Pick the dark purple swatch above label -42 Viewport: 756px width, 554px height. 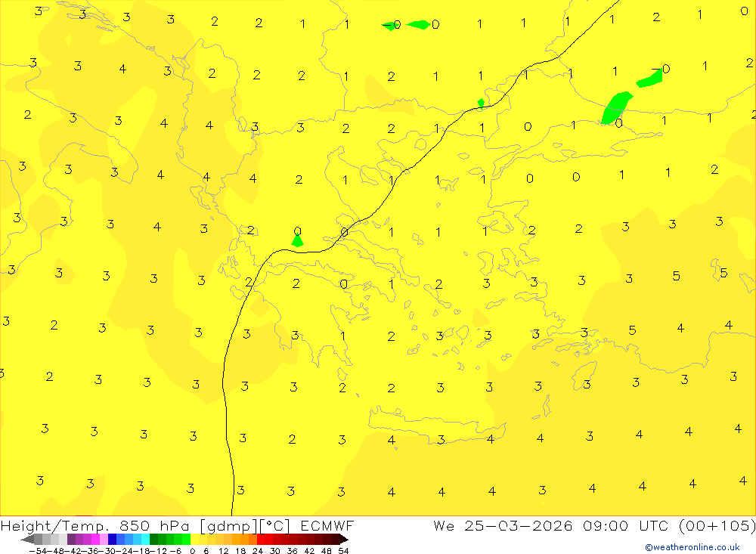(x=71, y=539)
